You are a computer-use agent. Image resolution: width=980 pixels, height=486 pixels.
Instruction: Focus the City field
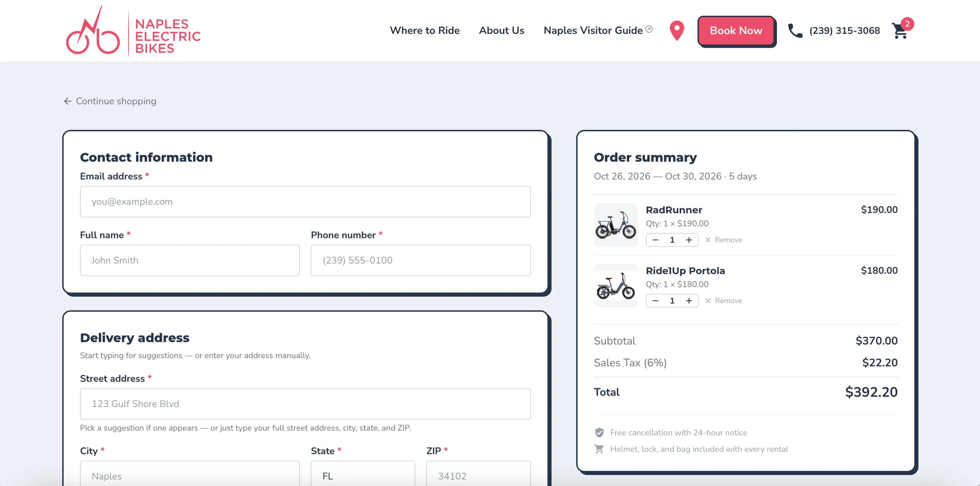tap(190, 474)
